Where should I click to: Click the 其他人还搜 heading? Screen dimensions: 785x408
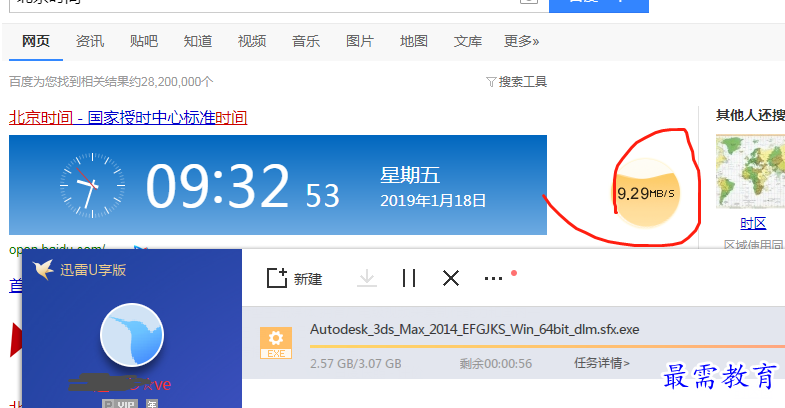pos(750,116)
